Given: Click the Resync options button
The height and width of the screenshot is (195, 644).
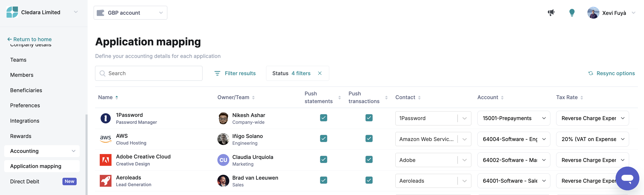Looking at the screenshot, I should [612, 73].
